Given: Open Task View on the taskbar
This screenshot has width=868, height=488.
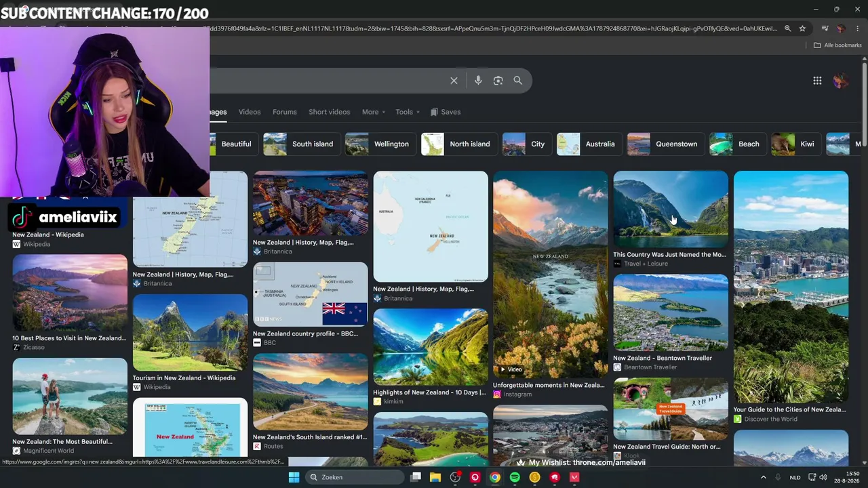Looking at the screenshot, I should point(416,477).
